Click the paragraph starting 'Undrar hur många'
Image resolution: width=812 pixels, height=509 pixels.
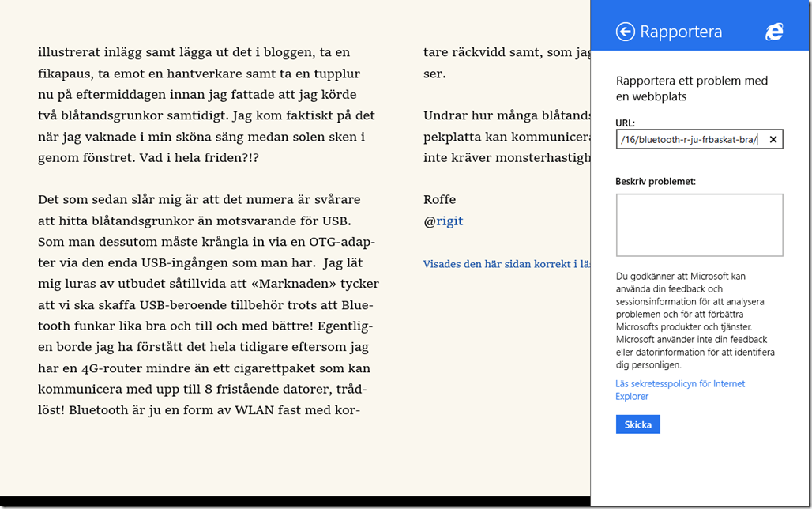506,136
